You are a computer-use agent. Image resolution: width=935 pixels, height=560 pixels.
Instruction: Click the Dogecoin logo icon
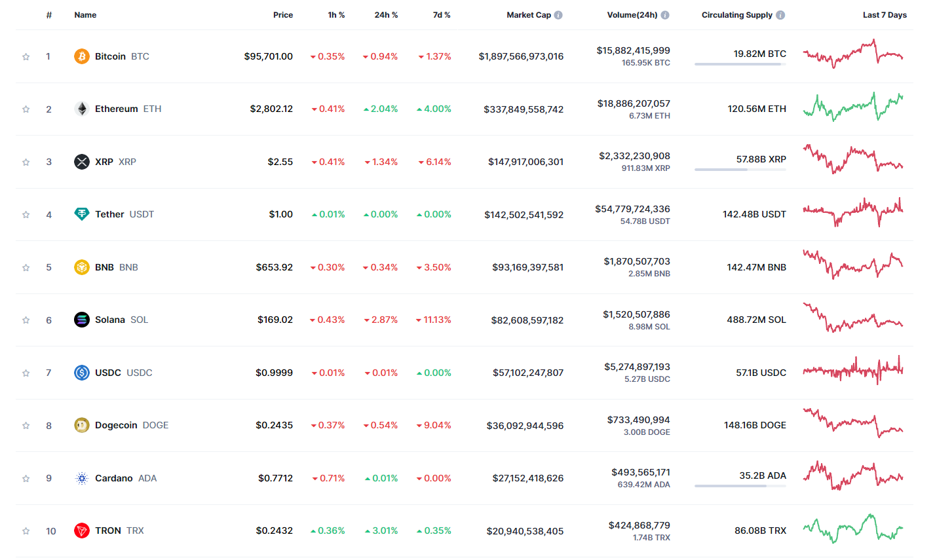tap(81, 425)
